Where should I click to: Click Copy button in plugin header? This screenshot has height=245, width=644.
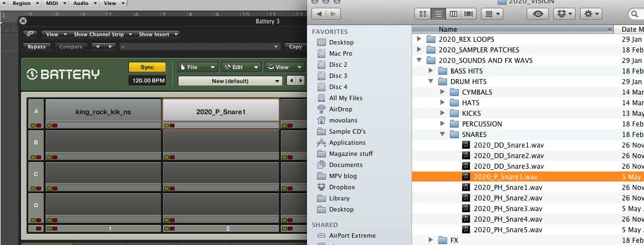(x=295, y=46)
